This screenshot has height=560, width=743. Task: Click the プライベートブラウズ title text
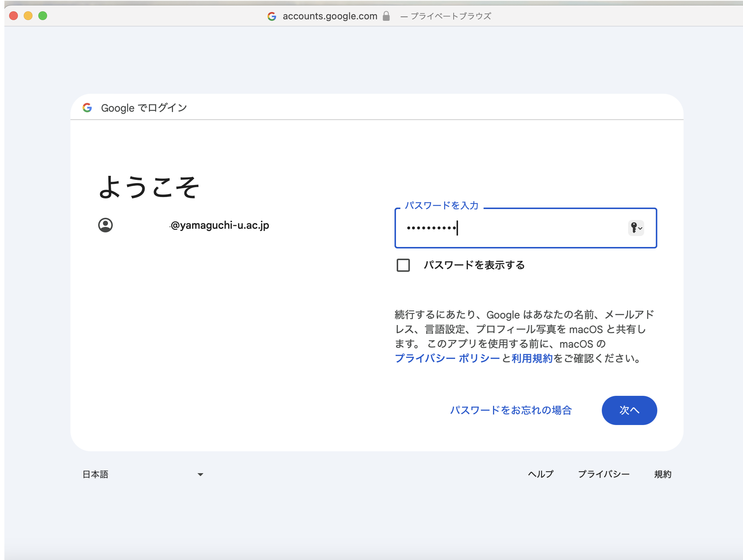(x=451, y=16)
